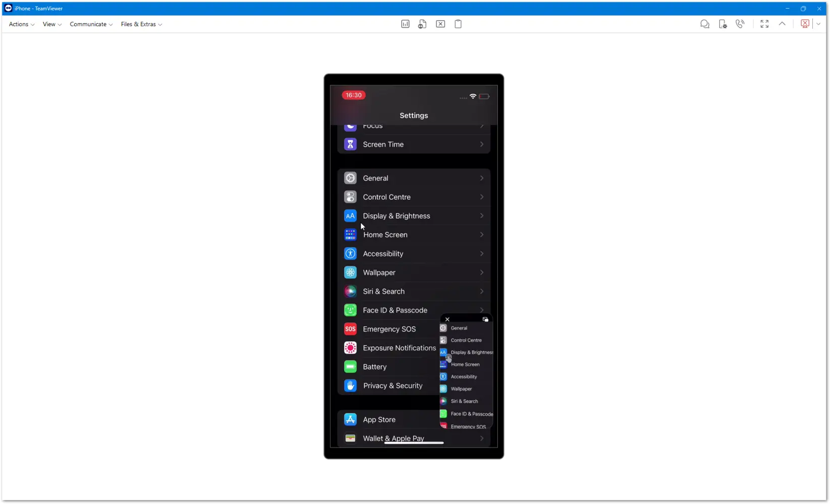Click the document-with-globe toolbar icon
The image size is (830, 504).
[422, 24]
